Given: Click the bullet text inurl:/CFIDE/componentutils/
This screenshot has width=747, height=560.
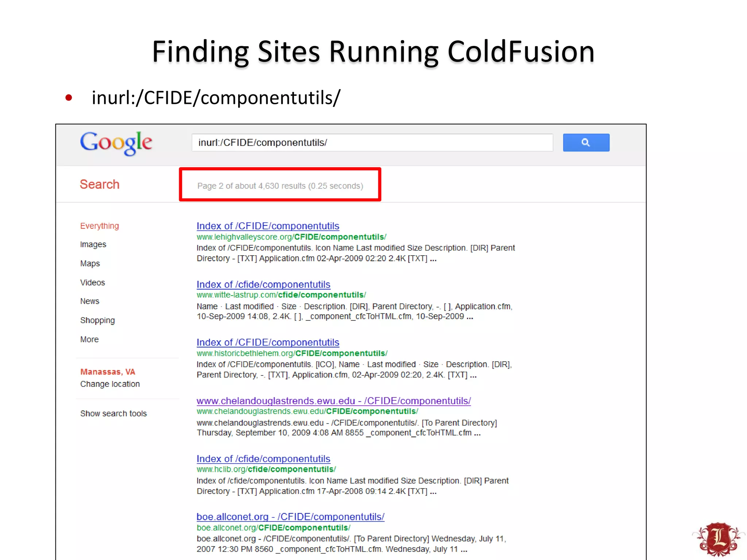Looking at the screenshot, I should coord(216,98).
